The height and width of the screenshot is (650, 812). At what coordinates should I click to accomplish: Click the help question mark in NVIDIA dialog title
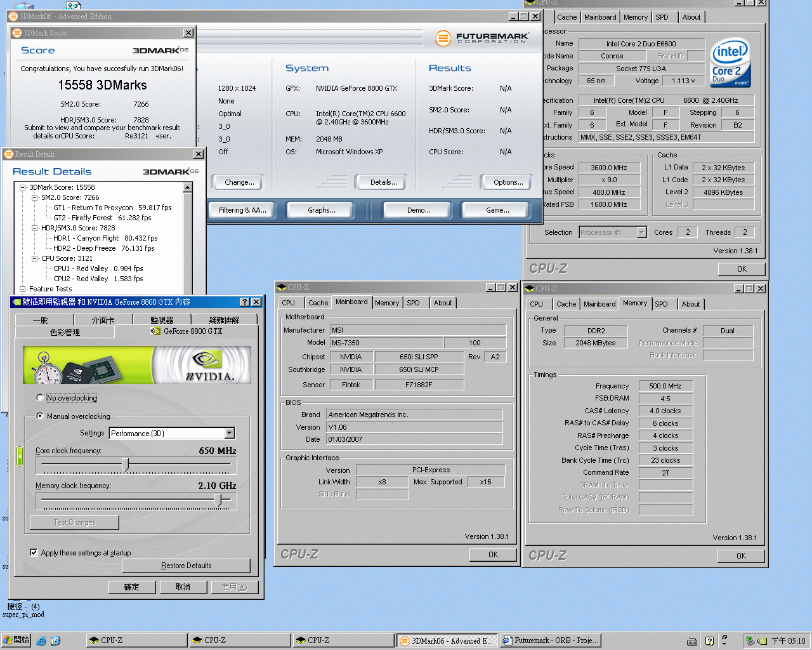click(245, 302)
